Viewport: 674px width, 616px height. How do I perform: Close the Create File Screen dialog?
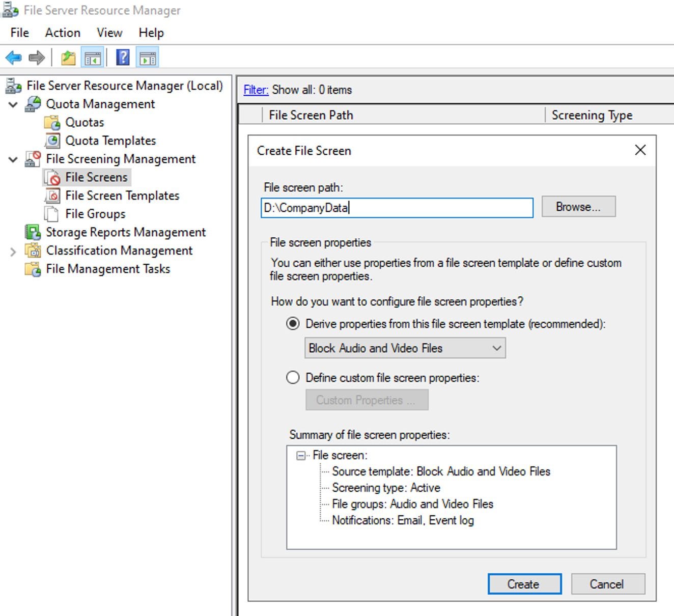pos(640,150)
